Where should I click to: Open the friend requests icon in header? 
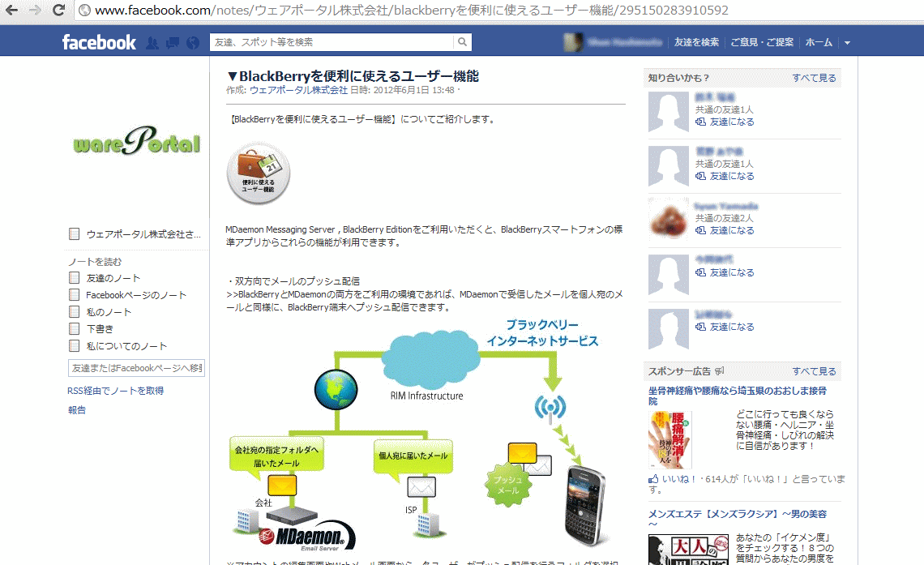152,42
